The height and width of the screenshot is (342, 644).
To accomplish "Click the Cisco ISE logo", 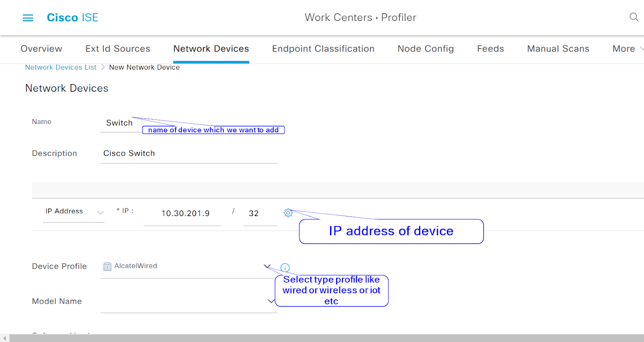I will [x=72, y=18].
